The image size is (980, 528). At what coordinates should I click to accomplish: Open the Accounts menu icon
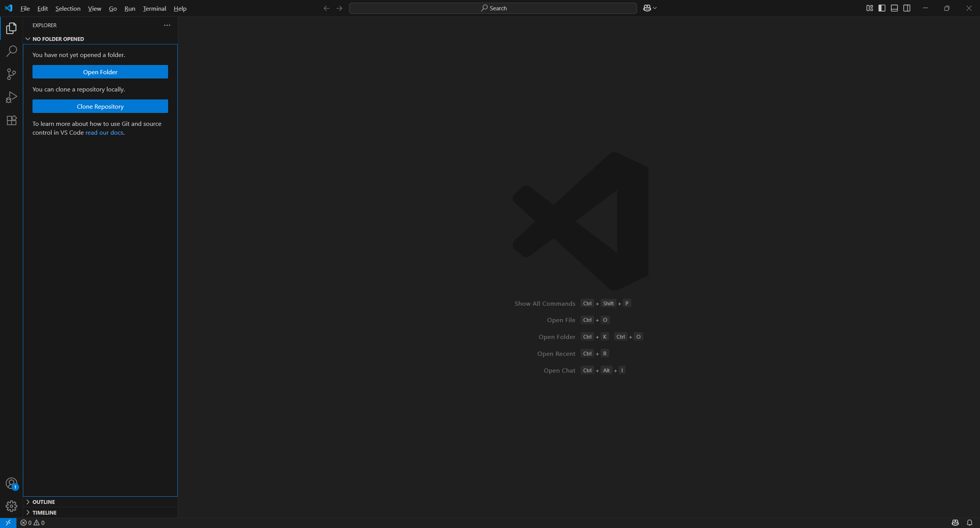11,483
